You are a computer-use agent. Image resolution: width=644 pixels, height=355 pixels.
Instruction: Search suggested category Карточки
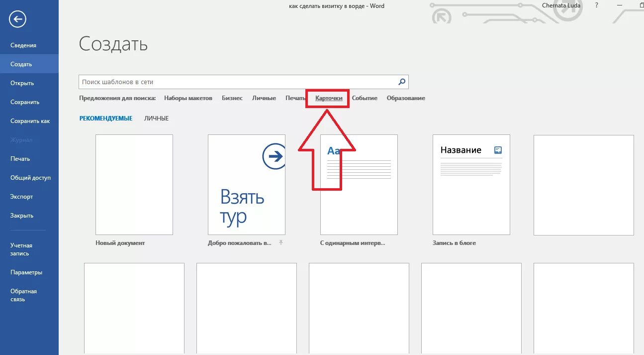pyautogui.click(x=329, y=98)
